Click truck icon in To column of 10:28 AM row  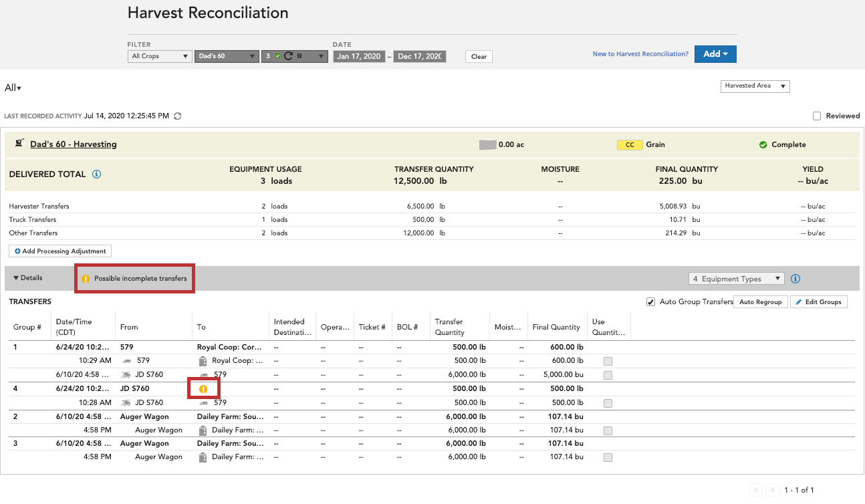coord(203,403)
